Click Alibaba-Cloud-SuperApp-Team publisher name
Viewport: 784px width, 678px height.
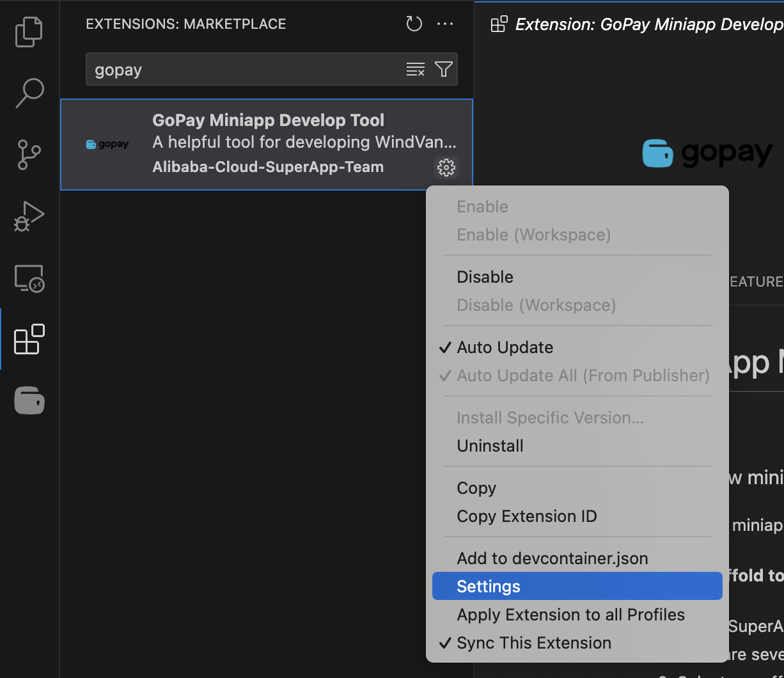[268, 167]
